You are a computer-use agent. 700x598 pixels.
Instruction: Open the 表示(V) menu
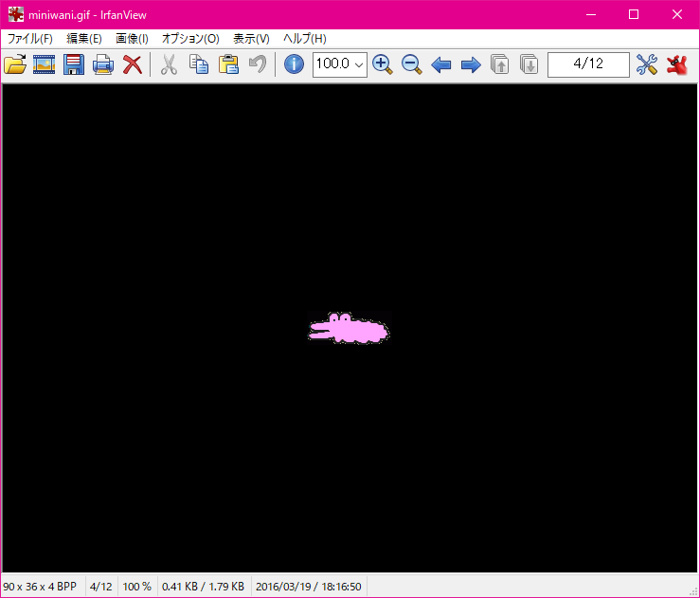click(251, 39)
